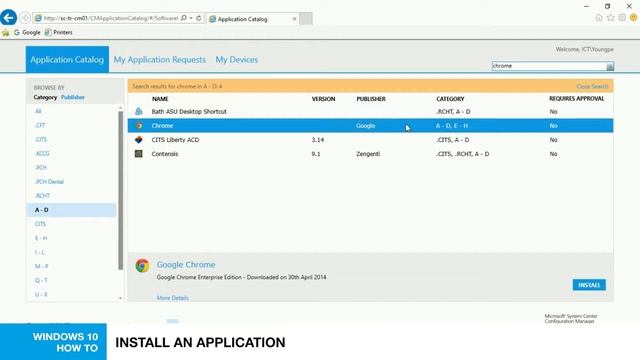This screenshot has width=640, height=360.
Task: Select the .PCH category
Action: (x=41, y=168)
